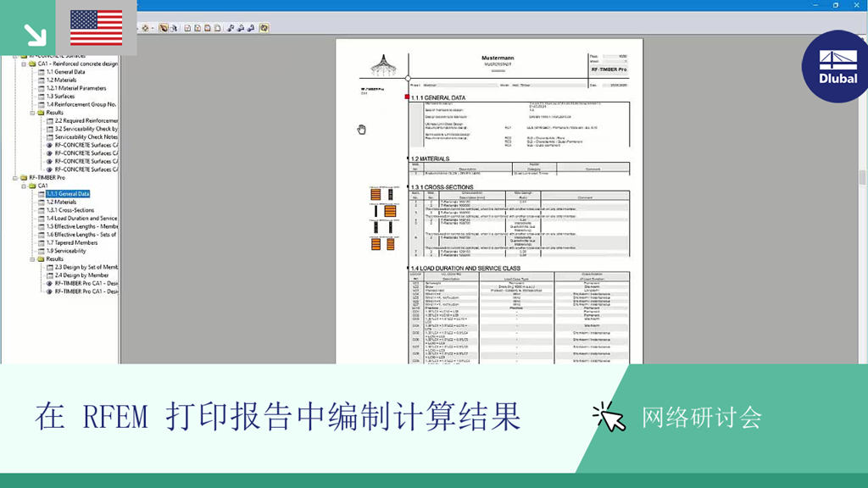
Task: Select 1.1 General Data under concrete CA1
Action: [x=65, y=72]
